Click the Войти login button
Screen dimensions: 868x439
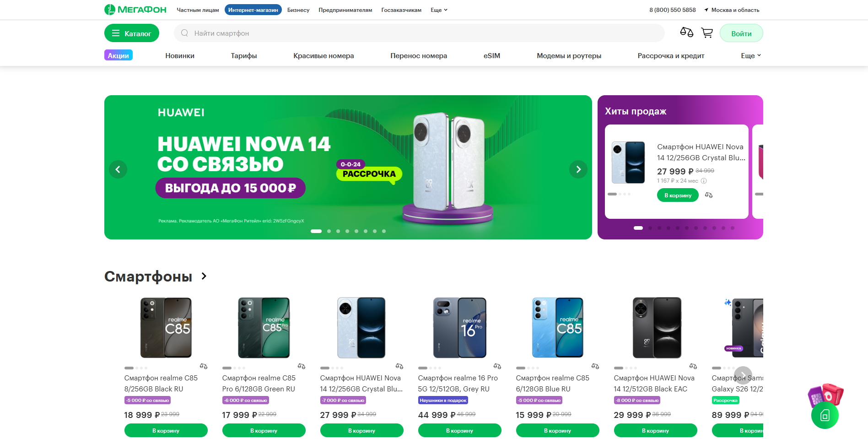[x=741, y=33]
